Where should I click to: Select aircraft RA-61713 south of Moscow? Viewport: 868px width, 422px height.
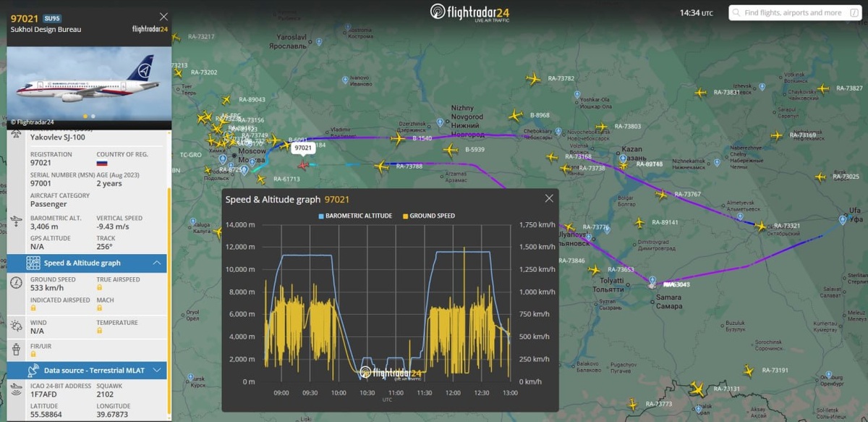pyautogui.click(x=260, y=179)
